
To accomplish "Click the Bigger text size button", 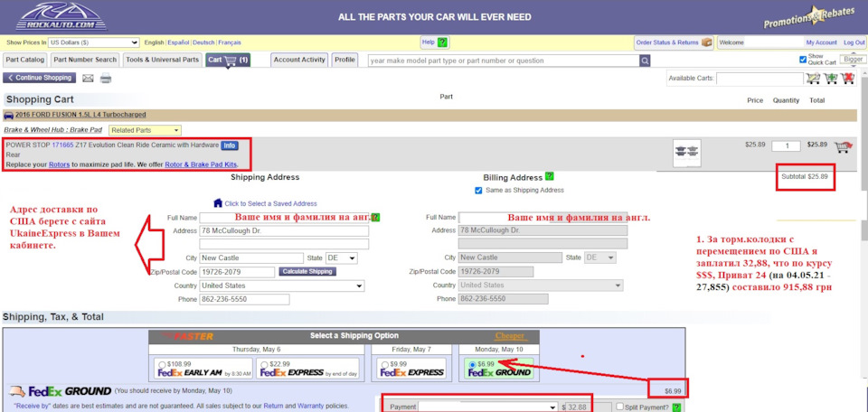I will point(852,59).
